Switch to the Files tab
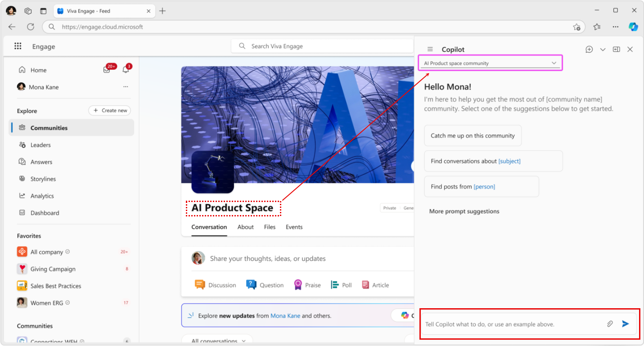The width and height of the screenshot is (644, 346). [x=270, y=227]
